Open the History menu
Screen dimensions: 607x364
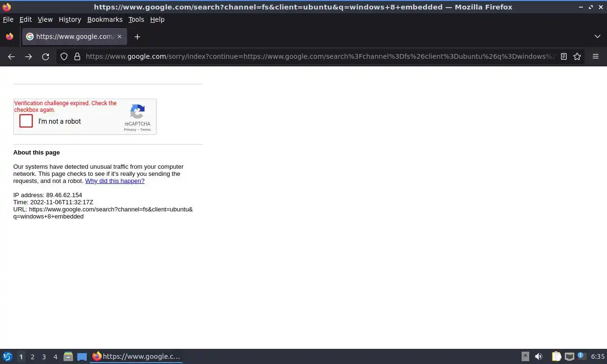click(70, 19)
